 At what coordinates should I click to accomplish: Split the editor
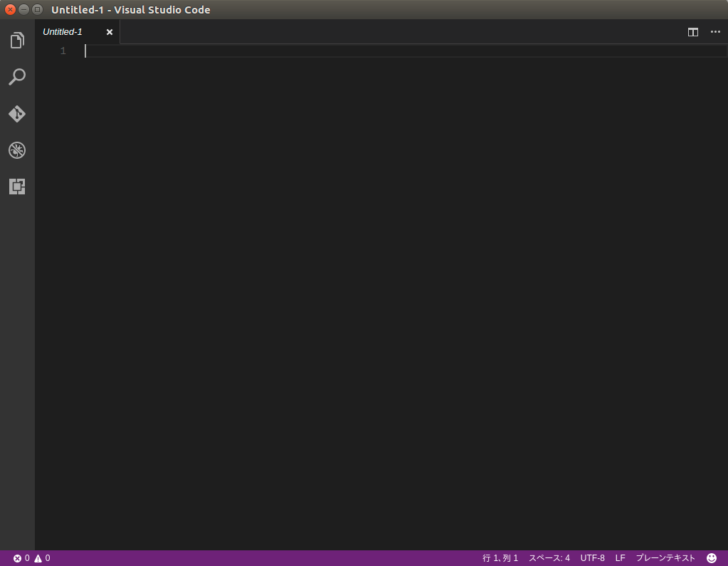tap(692, 32)
